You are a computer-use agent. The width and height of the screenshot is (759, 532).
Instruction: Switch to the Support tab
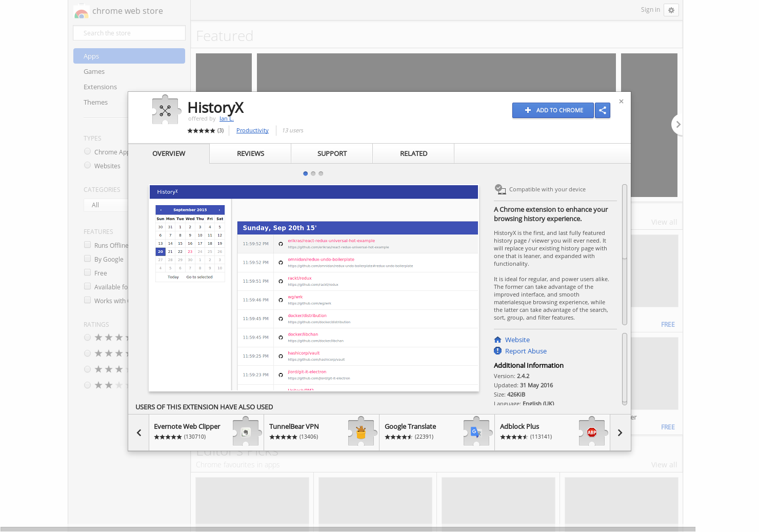tap(332, 153)
